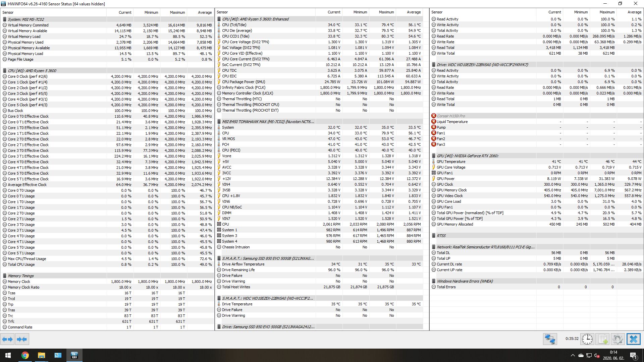Screen dimensions: 644x362
Task: Start logging with the sheet plus icon
Action: (x=602, y=339)
